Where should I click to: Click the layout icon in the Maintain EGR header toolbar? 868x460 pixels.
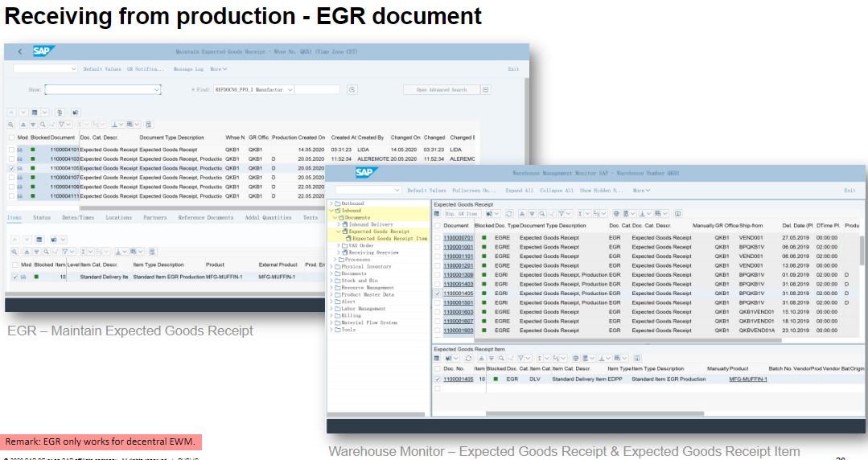(130, 125)
